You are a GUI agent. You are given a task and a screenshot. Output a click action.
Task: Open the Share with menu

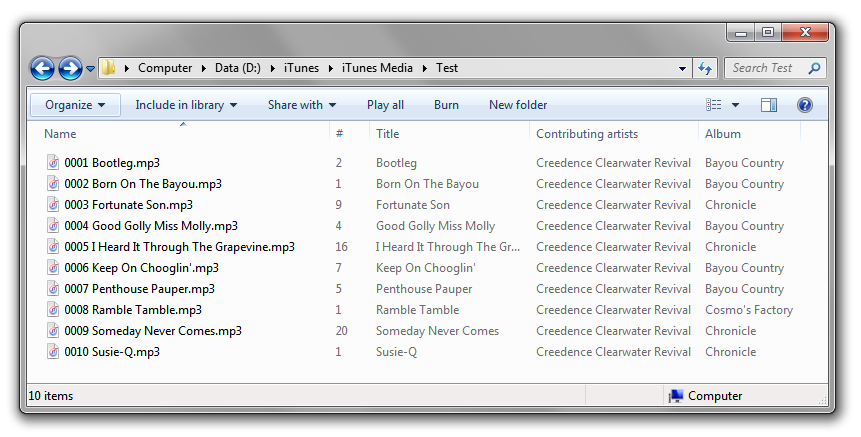point(302,105)
